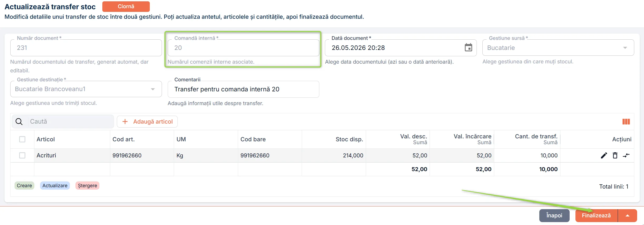Tick the select-all checkbox in table header
This screenshot has height=225, width=644.
point(22,139)
